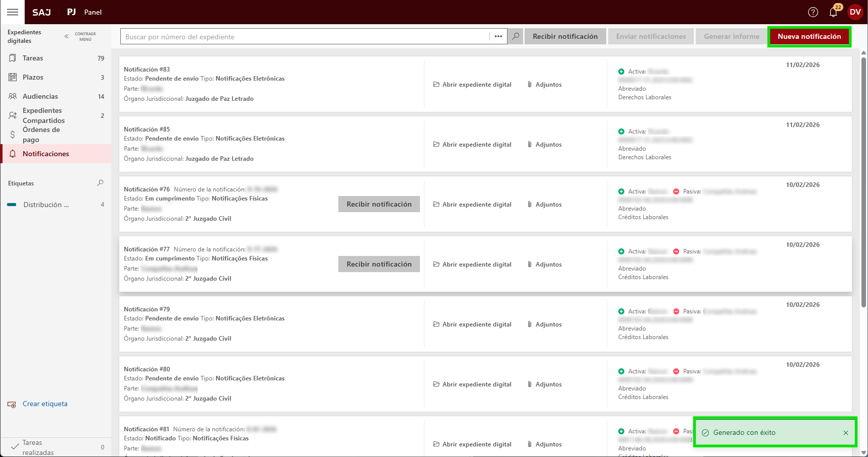This screenshot has height=457, width=868.
Task: Open Adjuntos for Notificación #83
Action: coord(545,85)
